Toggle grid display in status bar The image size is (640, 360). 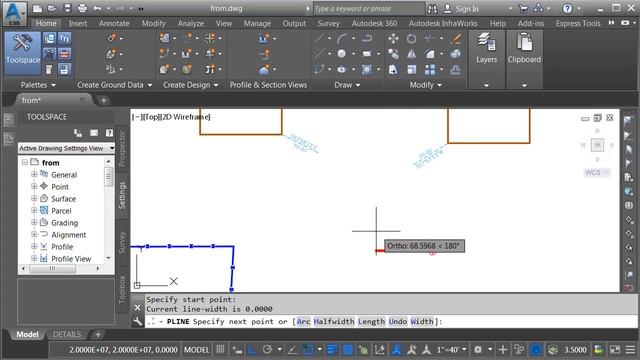click(x=220, y=349)
